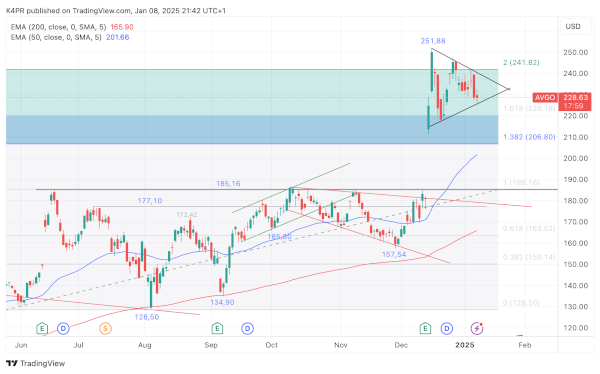Click the 177,10 horizontal level label
The image size is (600, 374).
coord(150,201)
